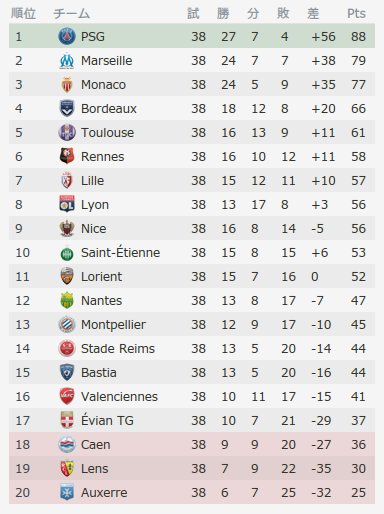Select the Caen relegation zone row
Screen dimensions: 384x514
click(192, 444)
